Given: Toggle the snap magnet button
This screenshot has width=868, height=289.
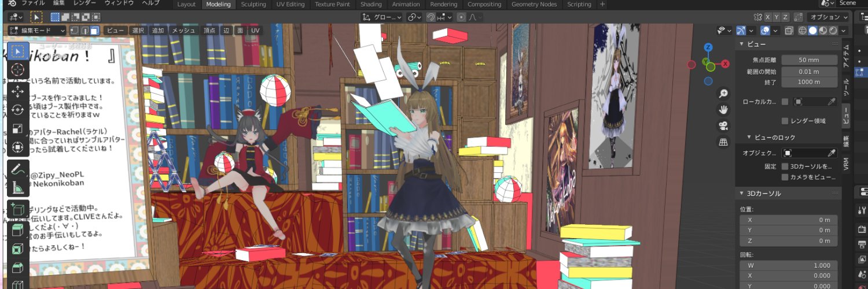Looking at the screenshot, I should [431, 17].
